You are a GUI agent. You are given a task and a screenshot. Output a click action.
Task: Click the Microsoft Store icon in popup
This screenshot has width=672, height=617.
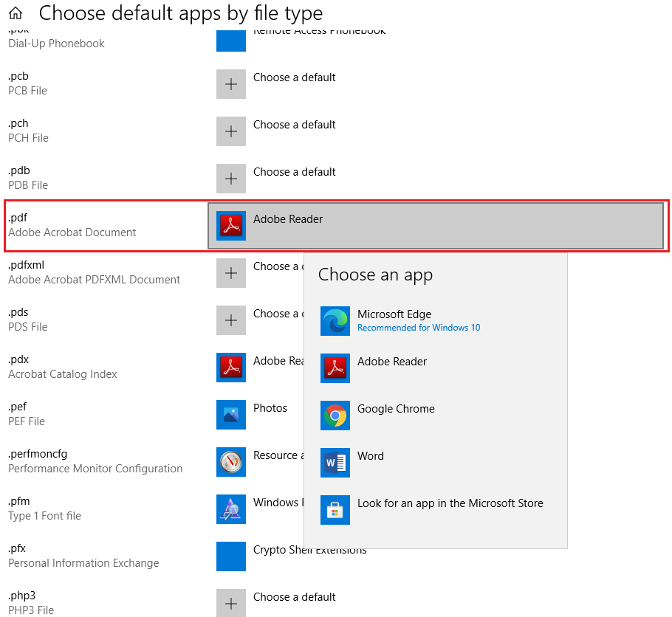click(x=335, y=510)
